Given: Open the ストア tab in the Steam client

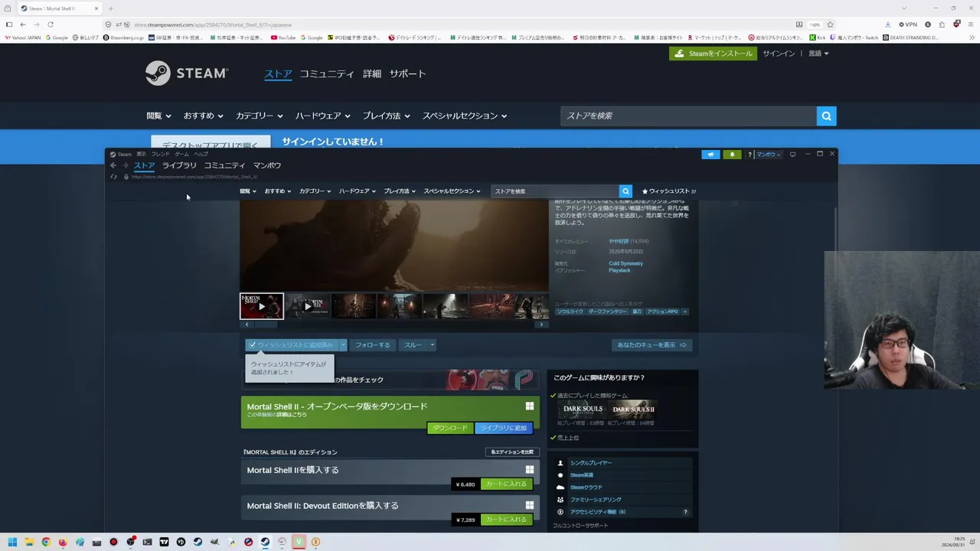Looking at the screenshot, I should 144,165.
